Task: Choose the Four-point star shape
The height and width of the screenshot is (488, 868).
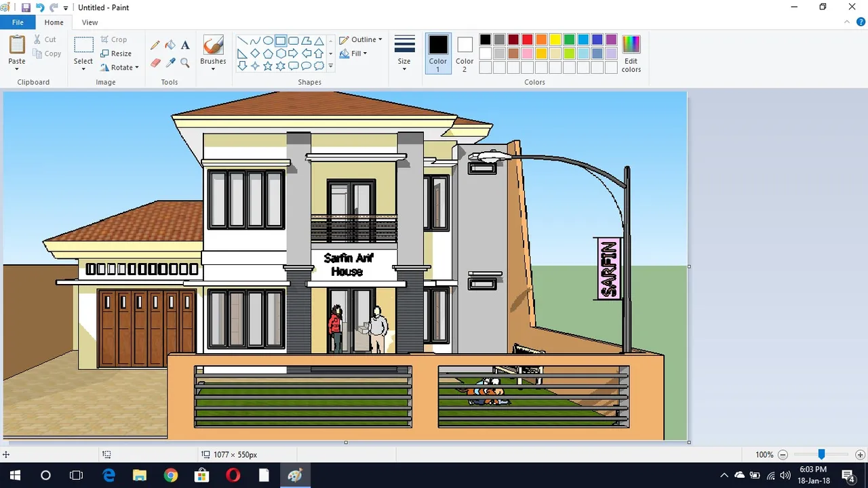Action: click(x=255, y=66)
